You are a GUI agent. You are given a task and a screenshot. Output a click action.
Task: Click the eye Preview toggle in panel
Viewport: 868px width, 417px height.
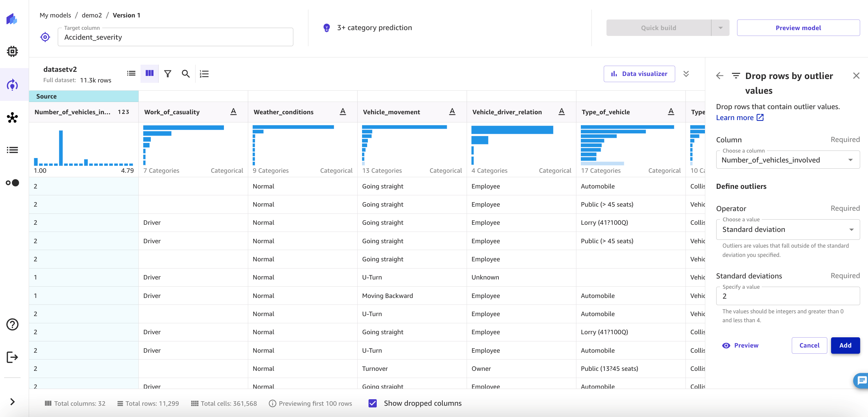[740, 346]
